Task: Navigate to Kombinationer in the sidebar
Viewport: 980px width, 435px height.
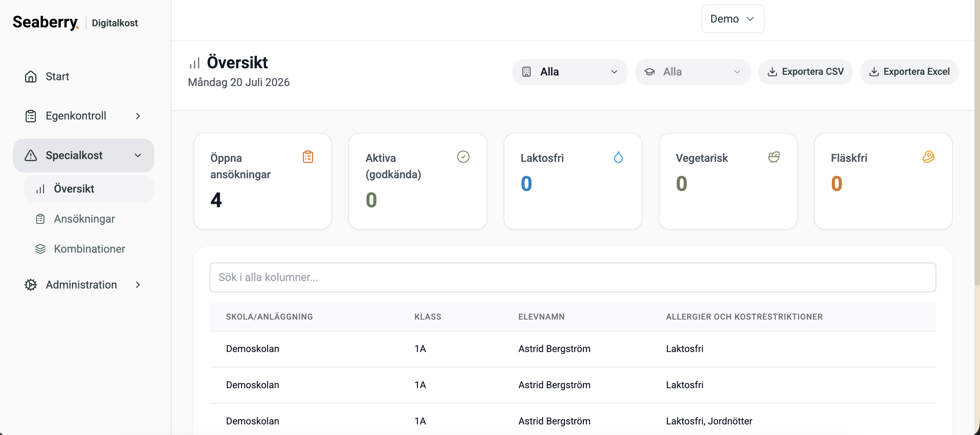Action: pos(89,249)
